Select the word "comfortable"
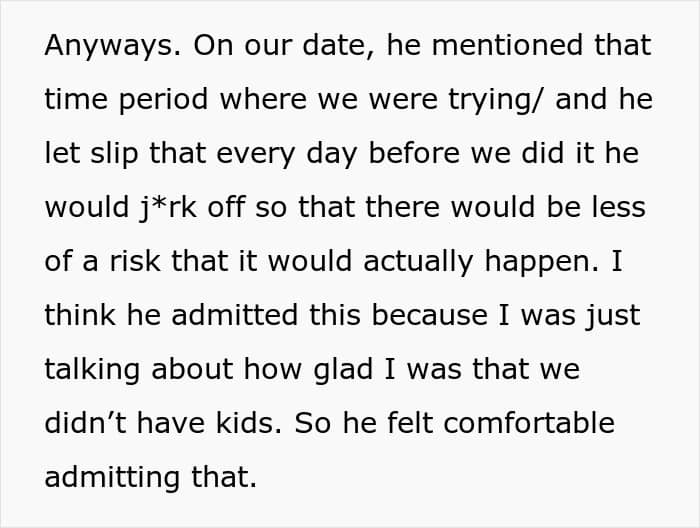This screenshot has width=700, height=528. pos(529,424)
